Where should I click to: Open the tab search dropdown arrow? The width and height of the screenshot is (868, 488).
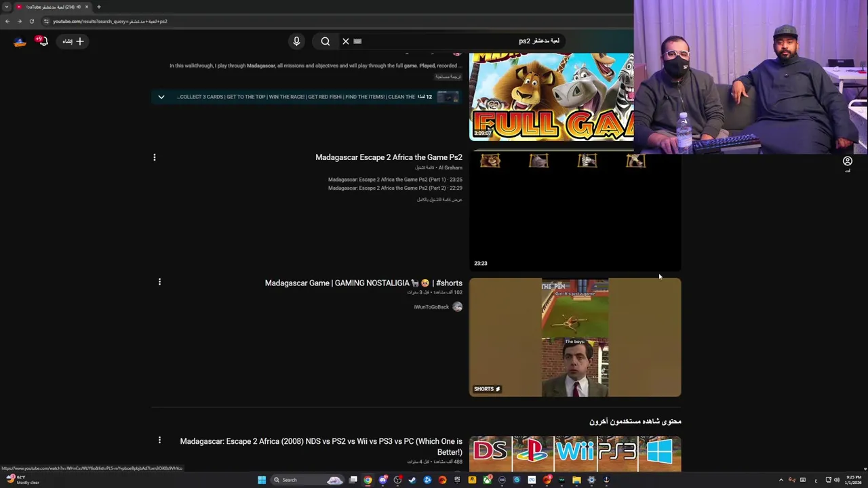(7, 7)
